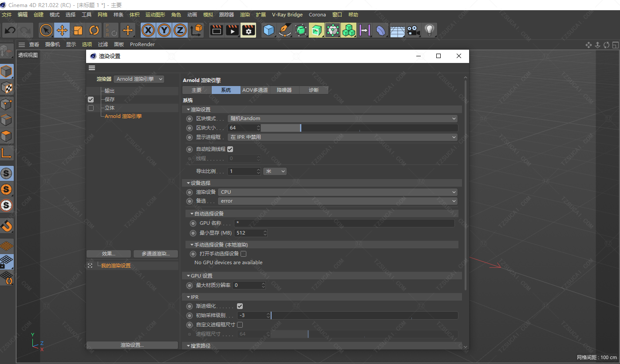The image size is (620, 364).
Task: Open the Floor environment icon
Action: tap(397, 31)
